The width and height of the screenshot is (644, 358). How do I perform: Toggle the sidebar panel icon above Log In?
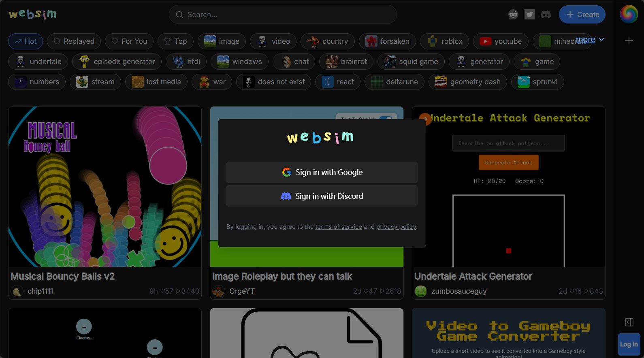pos(629,322)
